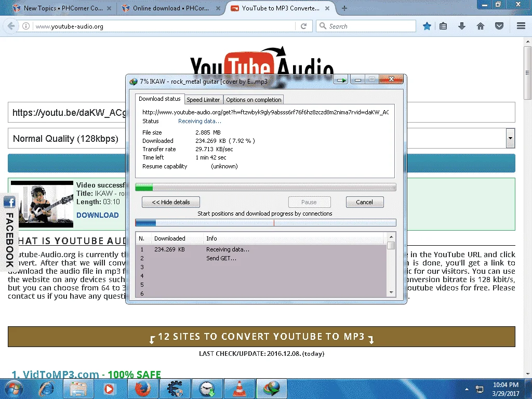Select connection row 1 Receiving data
This screenshot has height=399, width=532.
tap(261, 249)
